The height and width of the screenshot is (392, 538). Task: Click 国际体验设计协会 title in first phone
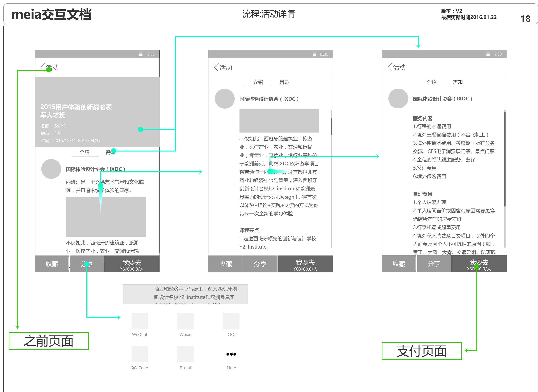[95, 169]
